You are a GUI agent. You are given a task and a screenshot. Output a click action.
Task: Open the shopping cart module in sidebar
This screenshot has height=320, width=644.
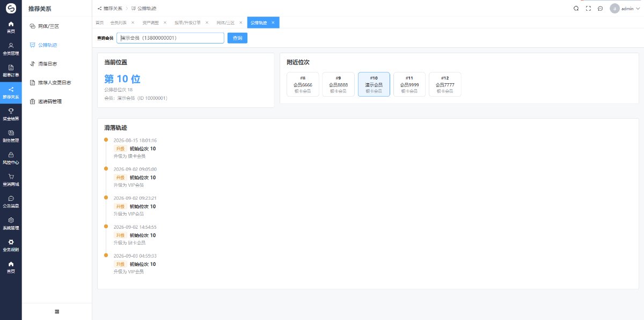[11, 180]
